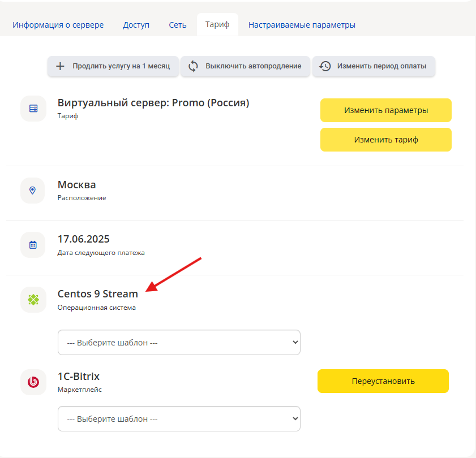Click the Операционная система label

click(97, 308)
